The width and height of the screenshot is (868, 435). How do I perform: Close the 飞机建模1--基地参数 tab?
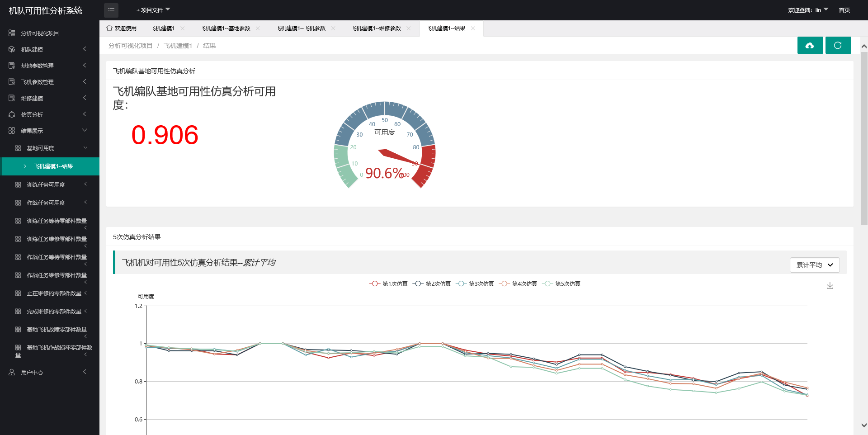[258, 28]
